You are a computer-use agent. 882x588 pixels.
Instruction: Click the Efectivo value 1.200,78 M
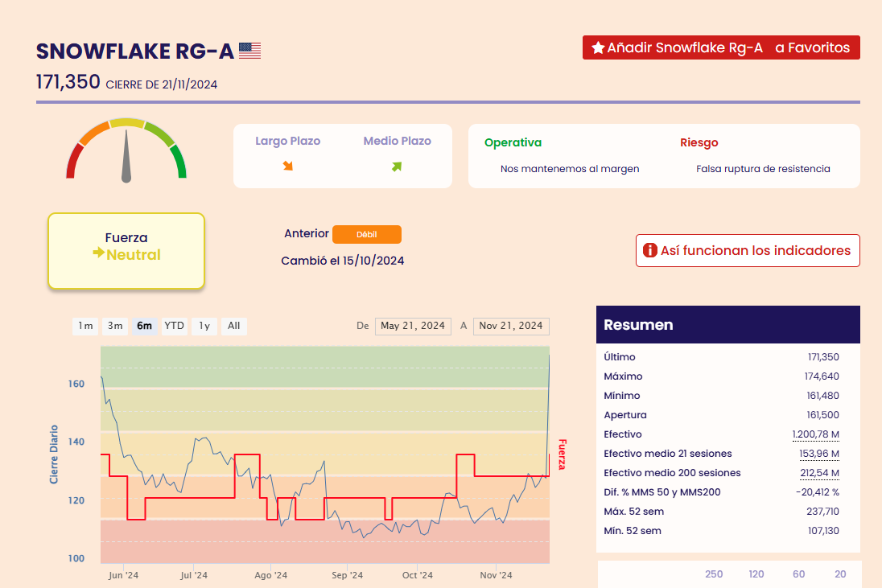(816, 434)
